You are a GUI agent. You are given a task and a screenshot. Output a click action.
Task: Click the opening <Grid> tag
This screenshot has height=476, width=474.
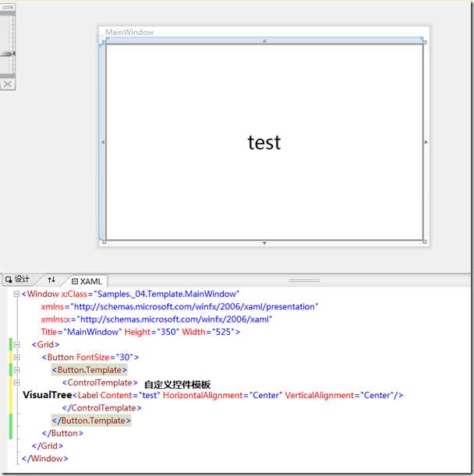[45, 344]
